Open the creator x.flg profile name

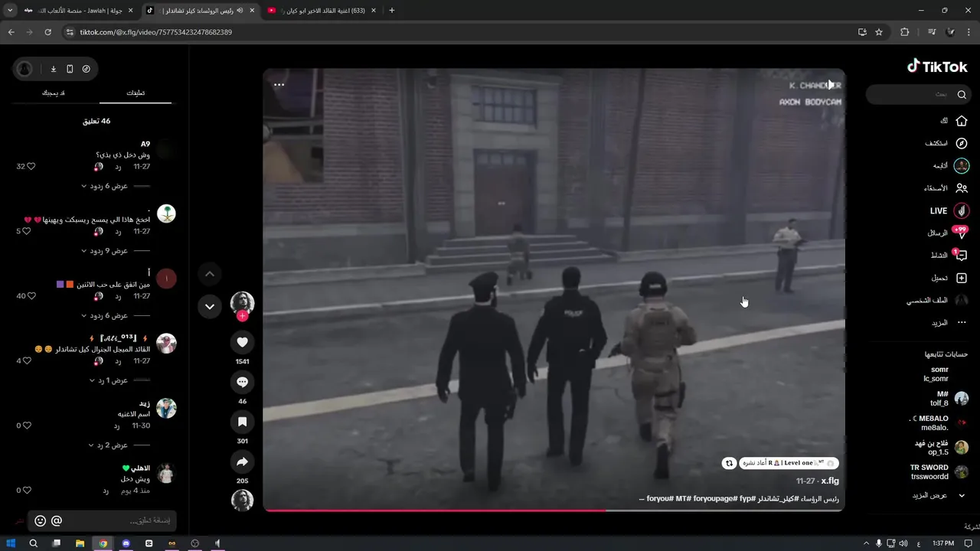tap(830, 481)
